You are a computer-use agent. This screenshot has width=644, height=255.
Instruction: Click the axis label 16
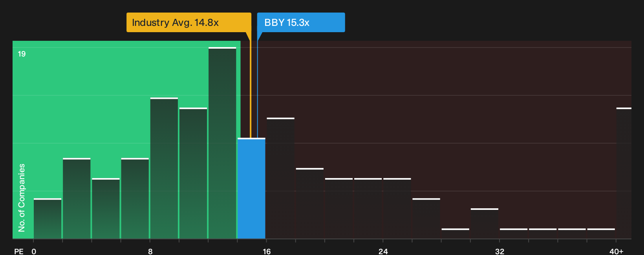click(x=267, y=251)
